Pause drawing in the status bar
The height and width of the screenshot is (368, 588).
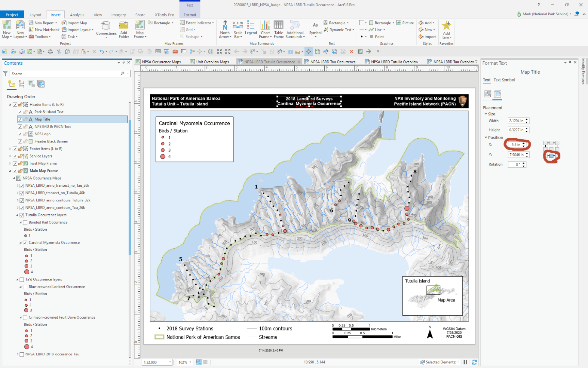465,362
